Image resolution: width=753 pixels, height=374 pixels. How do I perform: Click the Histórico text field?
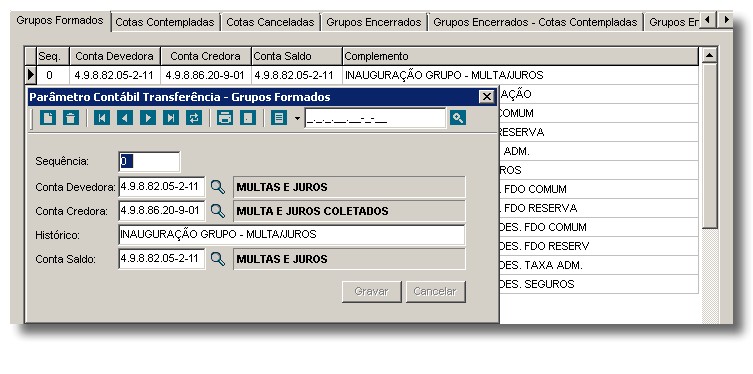coord(291,235)
